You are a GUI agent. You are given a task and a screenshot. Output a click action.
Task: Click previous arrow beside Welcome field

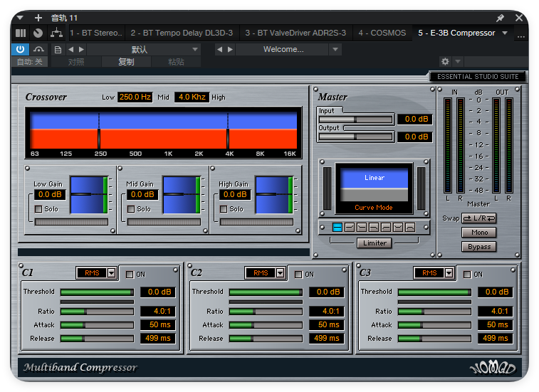coord(219,50)
